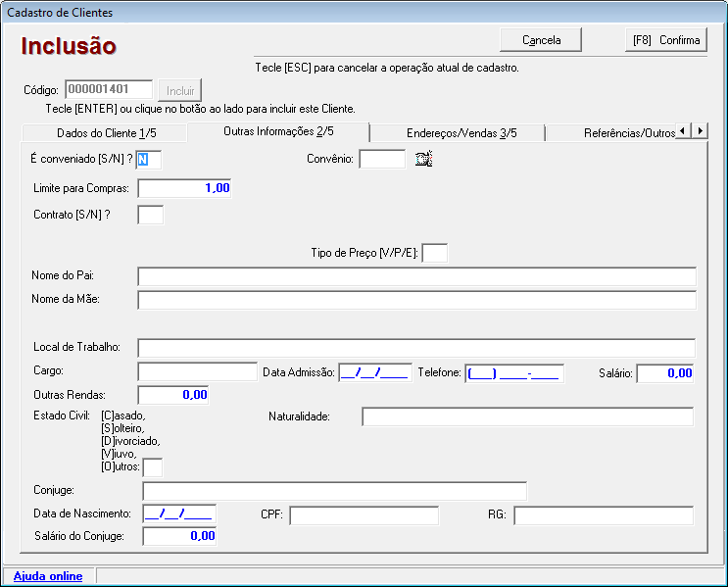This screenshot has height=587, width=728.
Task: Click the Estado Civil input box
Action: [x=153, y=467]
